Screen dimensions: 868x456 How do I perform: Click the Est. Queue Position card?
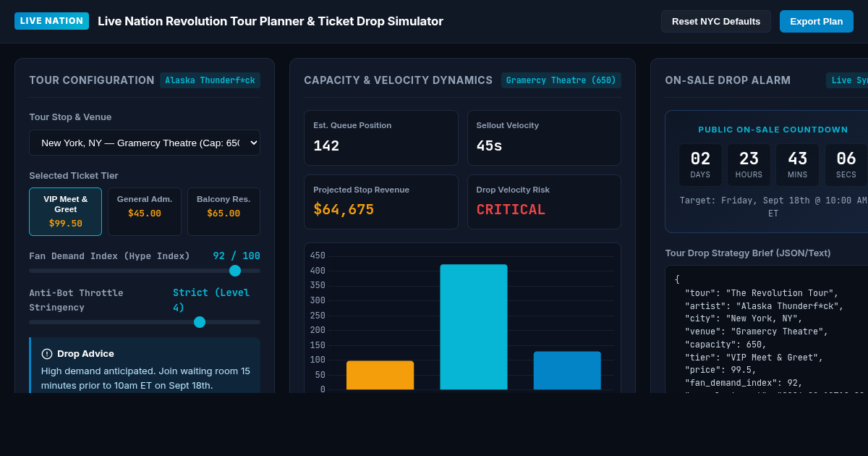[x=381, y=138]
